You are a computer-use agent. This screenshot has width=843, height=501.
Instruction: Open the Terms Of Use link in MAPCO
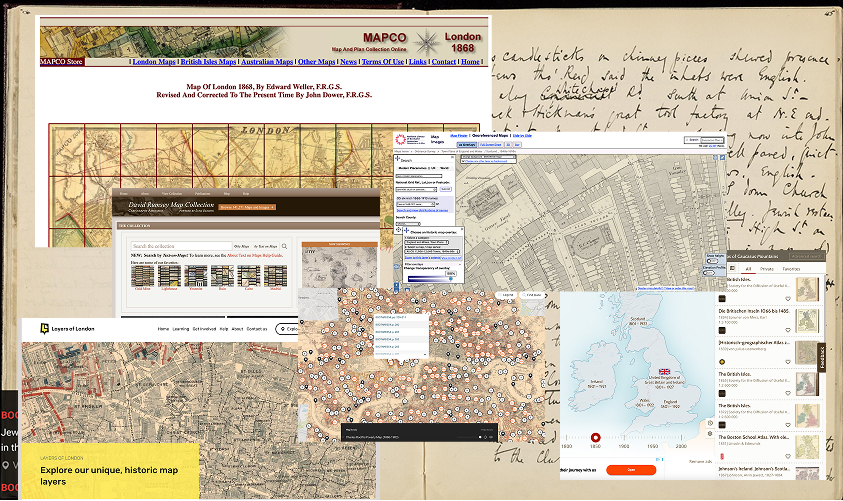point(383,62)
